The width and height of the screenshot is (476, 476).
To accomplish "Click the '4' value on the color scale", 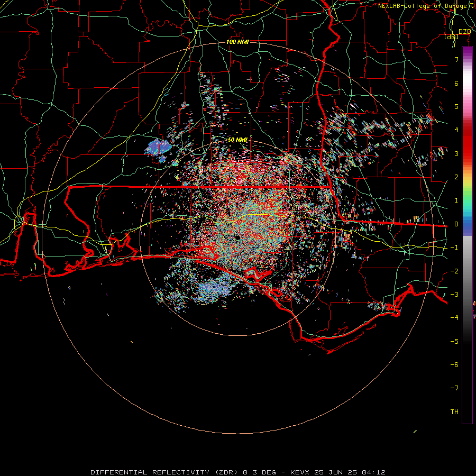I will point(456,130).
